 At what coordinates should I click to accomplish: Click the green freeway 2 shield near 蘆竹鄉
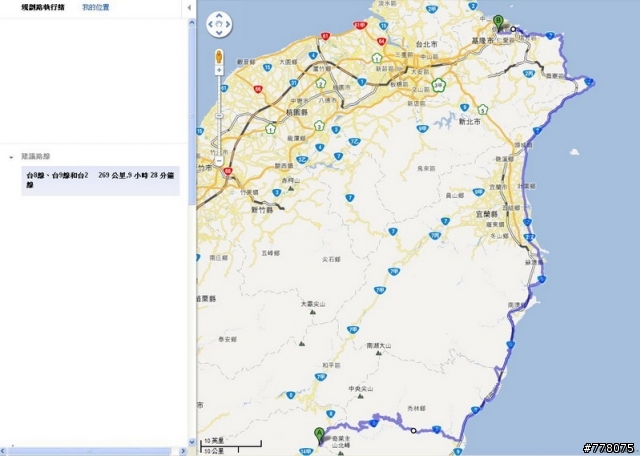[320, 83]
